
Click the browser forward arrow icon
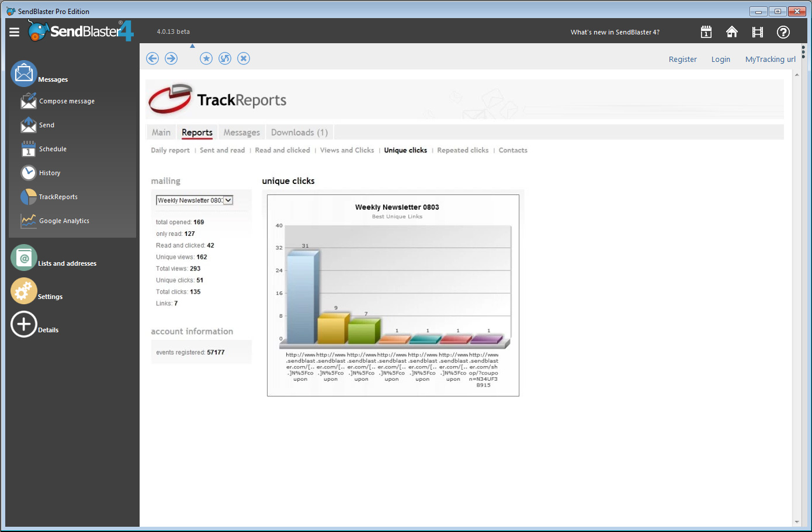tap(171, 58)
